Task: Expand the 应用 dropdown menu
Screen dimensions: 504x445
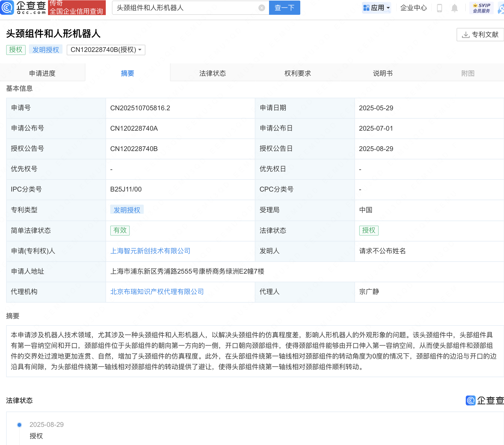Action: [x=376, y=8]
